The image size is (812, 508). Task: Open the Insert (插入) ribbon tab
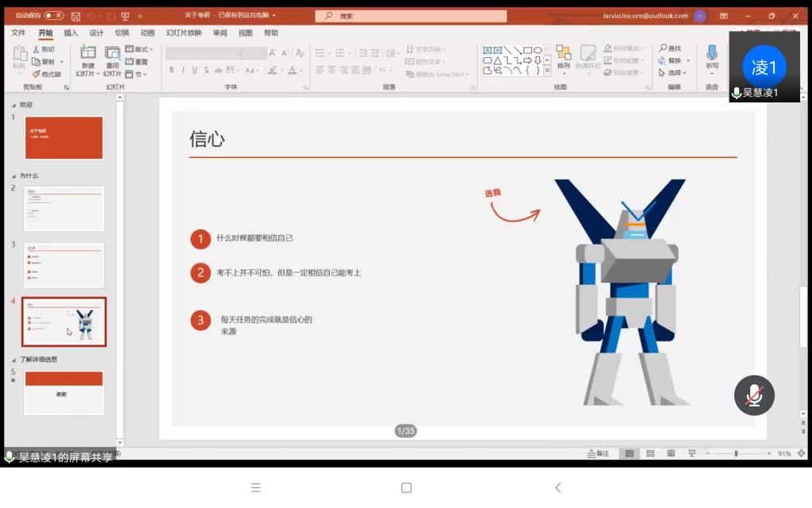pos(71,33)
